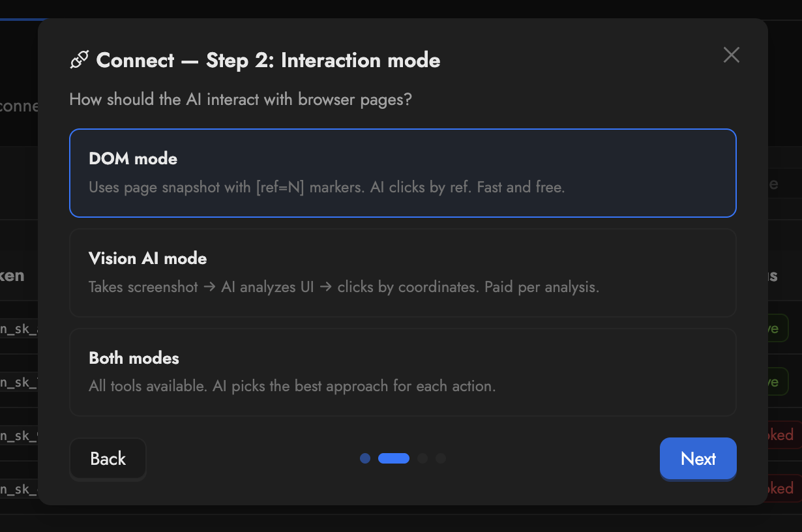This screenshot has width=802, height=532.
Task: Click the lower red Revoked status badge
Action: coord(781,488)
